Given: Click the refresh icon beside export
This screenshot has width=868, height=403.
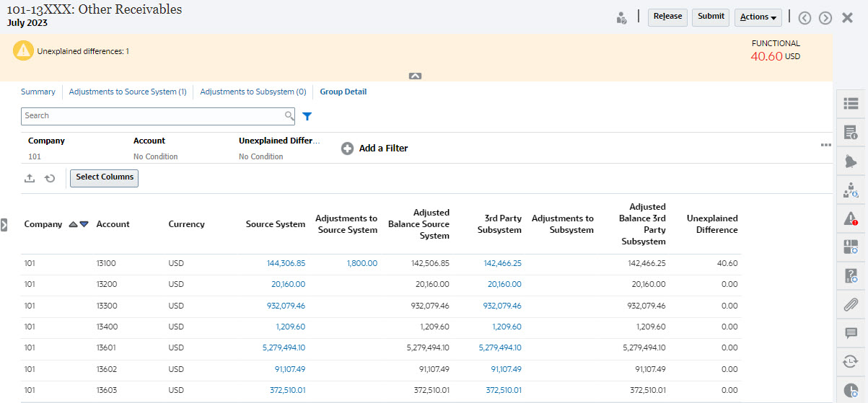Looking at the screenshot, I should pyautogui.click(x=50, y=178).
